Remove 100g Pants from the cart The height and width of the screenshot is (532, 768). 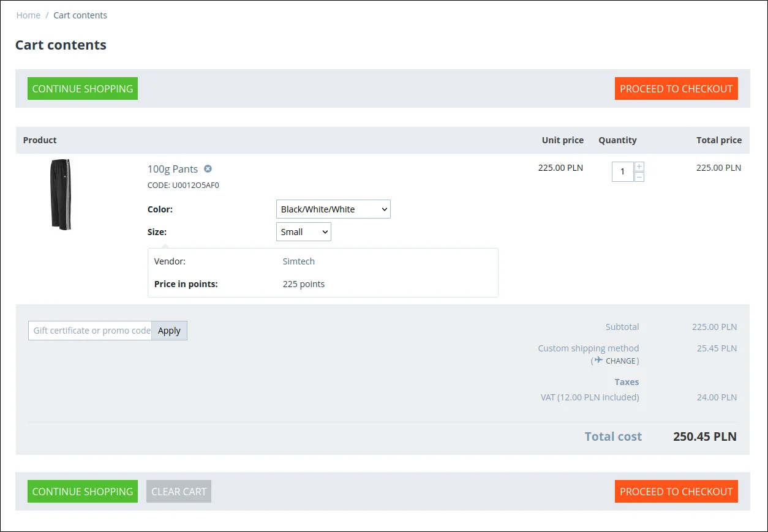pyautogui.click(x=208, y=169)
